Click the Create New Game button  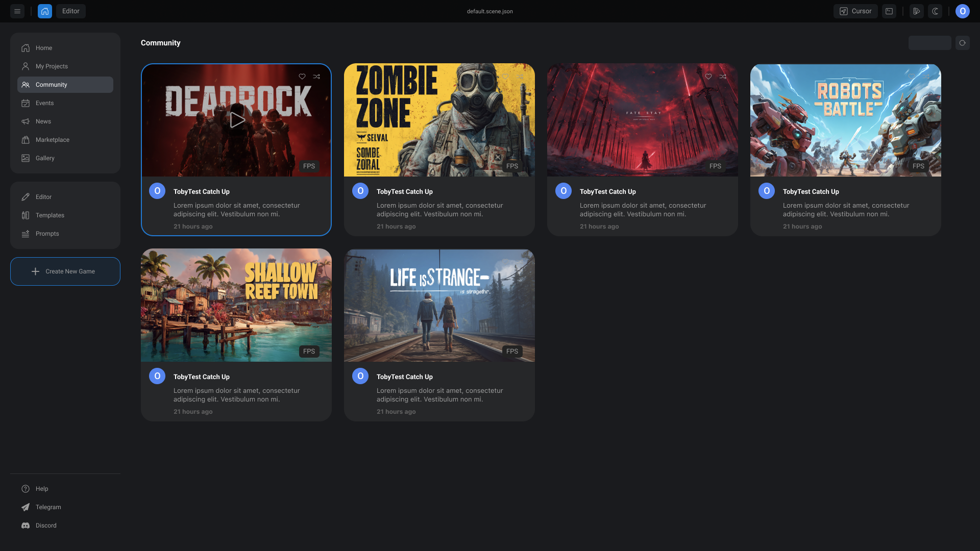(x=65, y=271)
